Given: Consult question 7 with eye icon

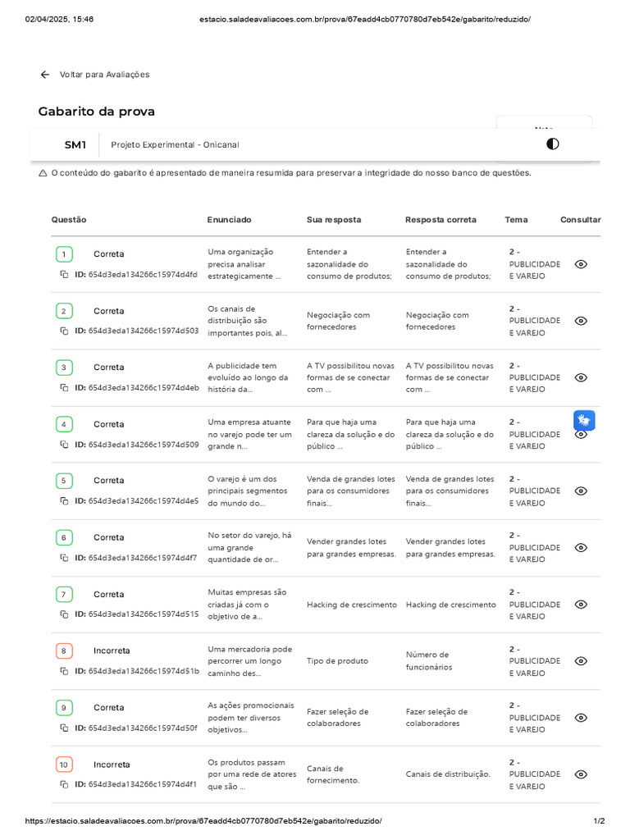Looking at the screenshot, I should (581, 605).
